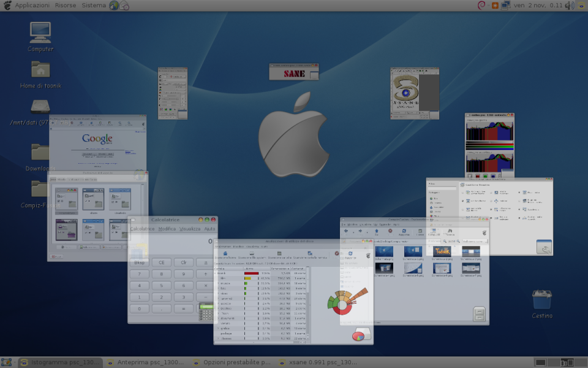Open the clock showing ven 2 nov
588x368 pixels.
pyautogui.click(x=538, y=6)
